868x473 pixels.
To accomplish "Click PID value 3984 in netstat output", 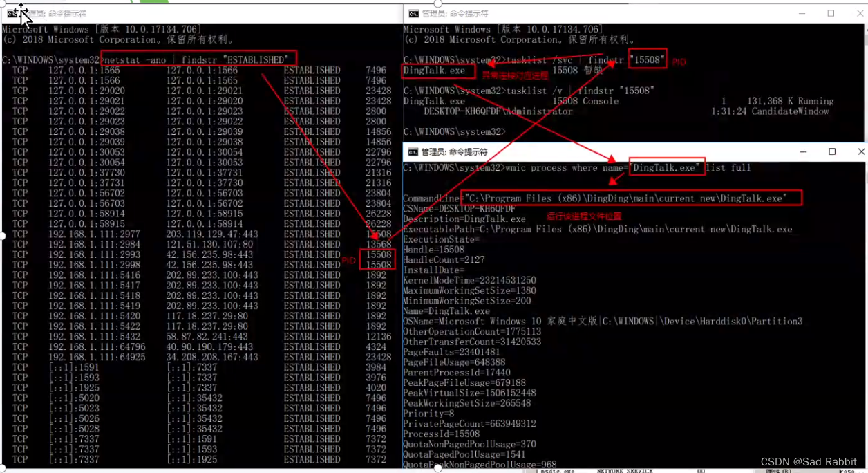I will [x=376, y=367].
